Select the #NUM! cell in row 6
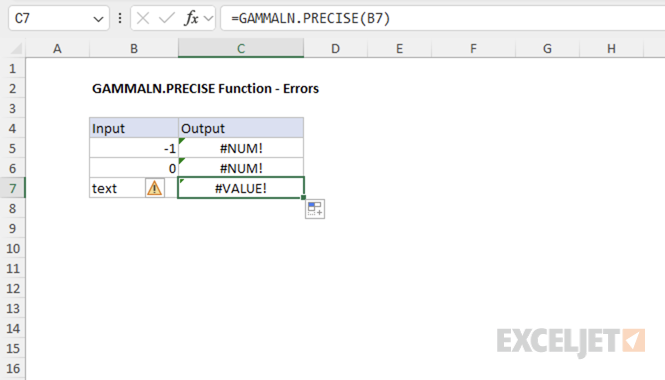The width and height of the screenshot is (665, 380). [x=241, y=168]
